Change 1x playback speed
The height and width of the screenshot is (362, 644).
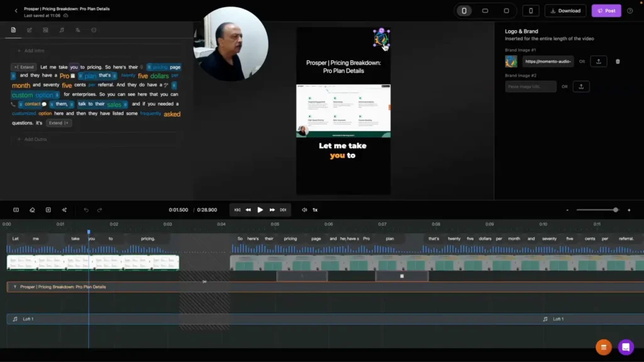(315, 210)
